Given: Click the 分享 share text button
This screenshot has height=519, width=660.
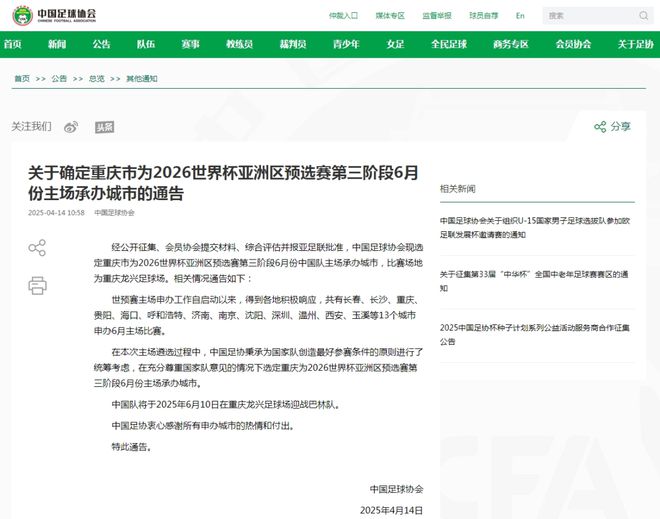Looking at the screenshot, I should (x=621, y=127).
